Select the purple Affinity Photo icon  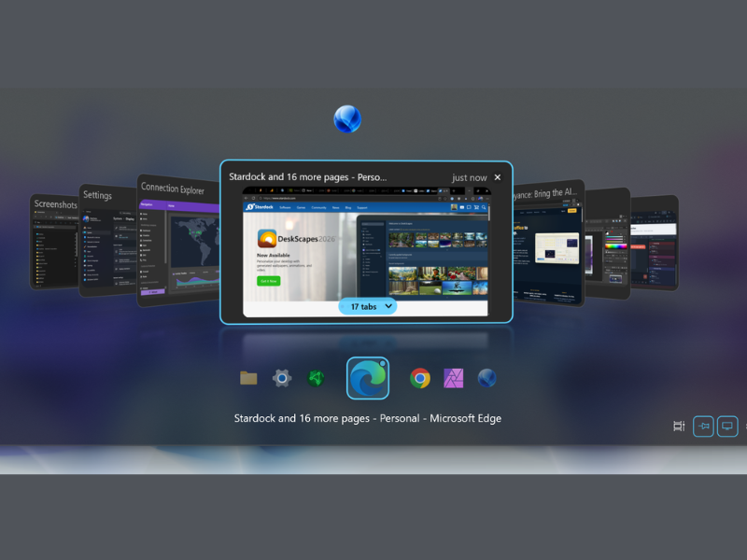(453, 378)
